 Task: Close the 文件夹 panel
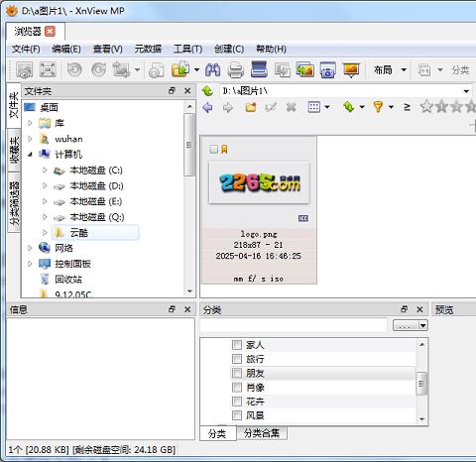tap(187, 90)
